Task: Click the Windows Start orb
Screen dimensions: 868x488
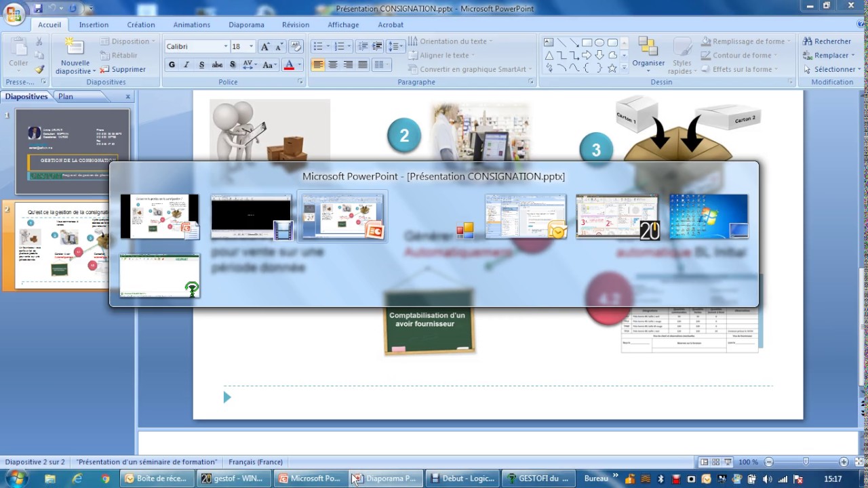Action: pyautogui.click(x=16, y=479)
